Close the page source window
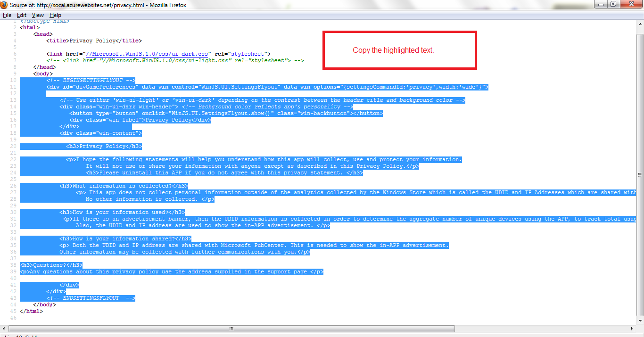This screenshot has height=337, width=644. (631, 4)
